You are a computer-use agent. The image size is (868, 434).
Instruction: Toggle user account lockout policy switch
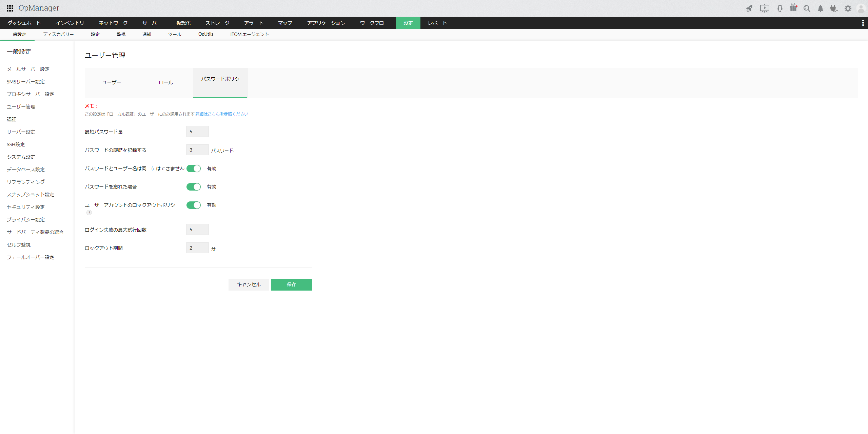pos(194,205)
